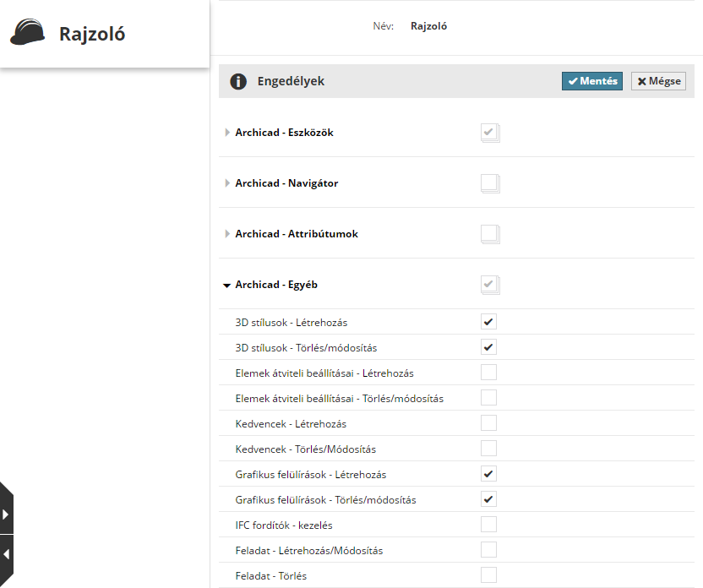
Task: Collapse the Archicad - Egyéb group
Action: [x=226, y=286]
